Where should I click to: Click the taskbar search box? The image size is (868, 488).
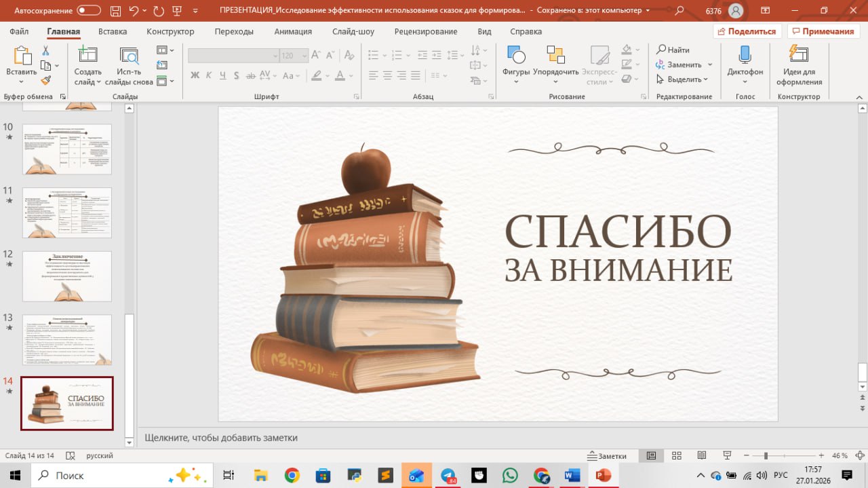coord(122,475)
